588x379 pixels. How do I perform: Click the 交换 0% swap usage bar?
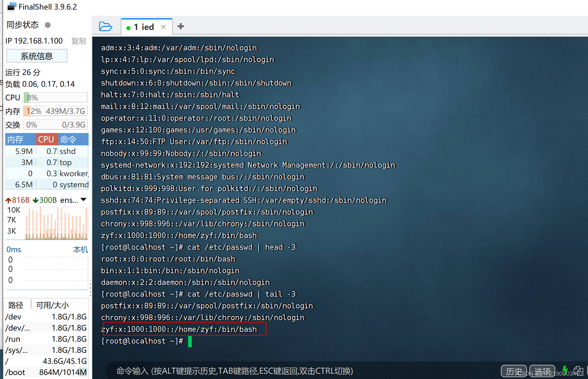click(x=56, y=125)
